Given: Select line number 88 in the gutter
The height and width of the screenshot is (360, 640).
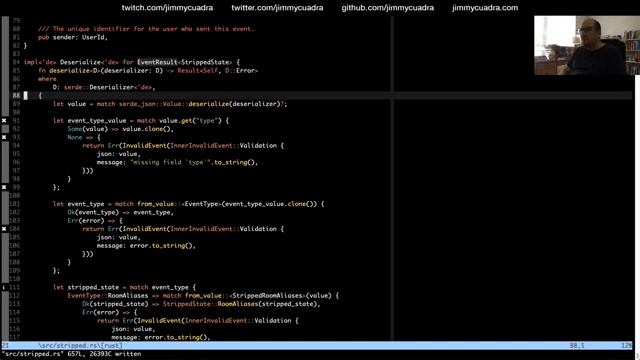Looking at the screenshot, I should (16, 95).
